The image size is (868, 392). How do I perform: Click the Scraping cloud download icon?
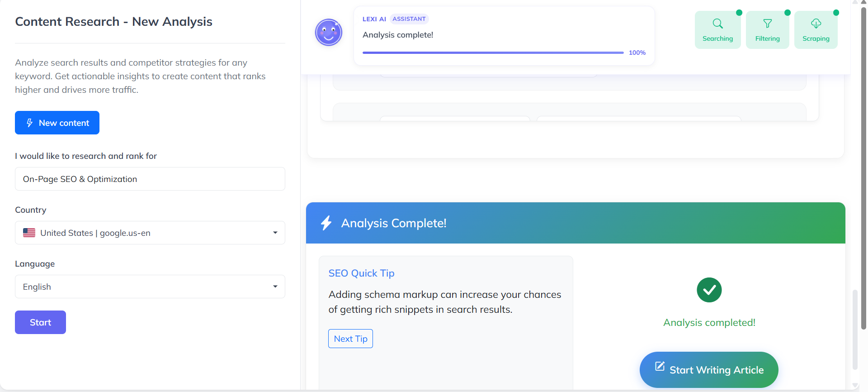click(x=816, y=24)
